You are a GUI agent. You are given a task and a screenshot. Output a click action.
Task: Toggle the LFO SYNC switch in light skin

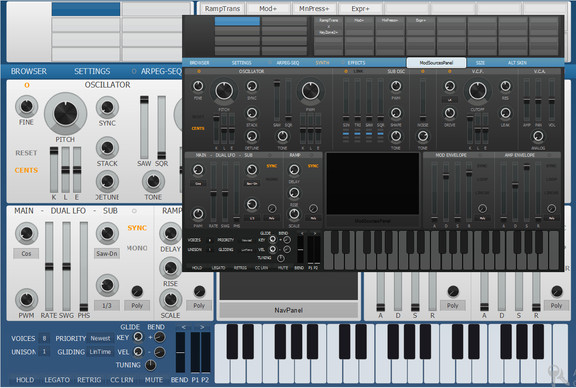tap(137, 228)
